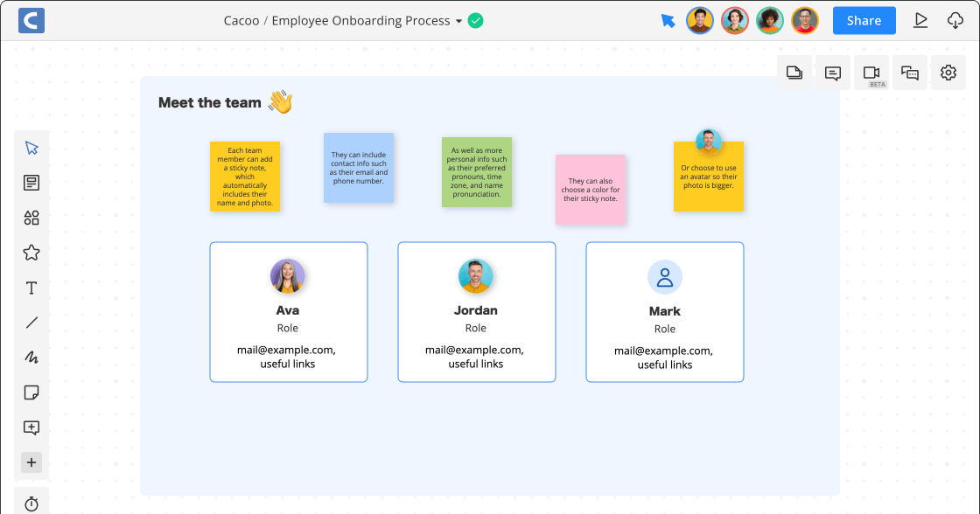
Task: Open the timer tool
Action: (x=31, y=504)
